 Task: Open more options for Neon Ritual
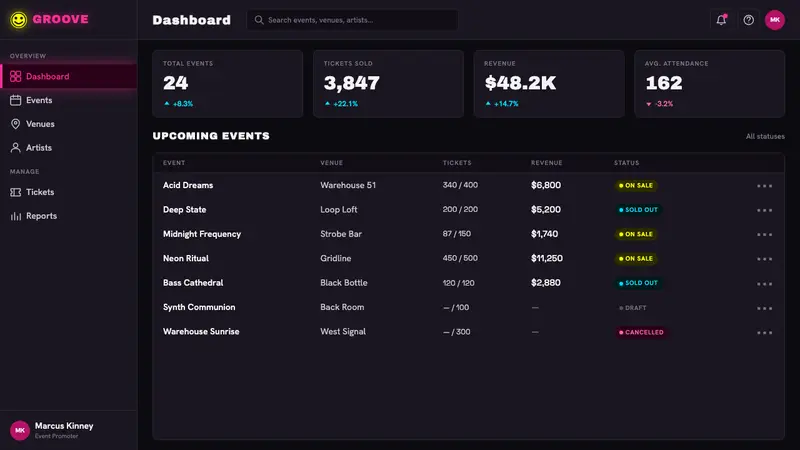(x=764, y=259)
